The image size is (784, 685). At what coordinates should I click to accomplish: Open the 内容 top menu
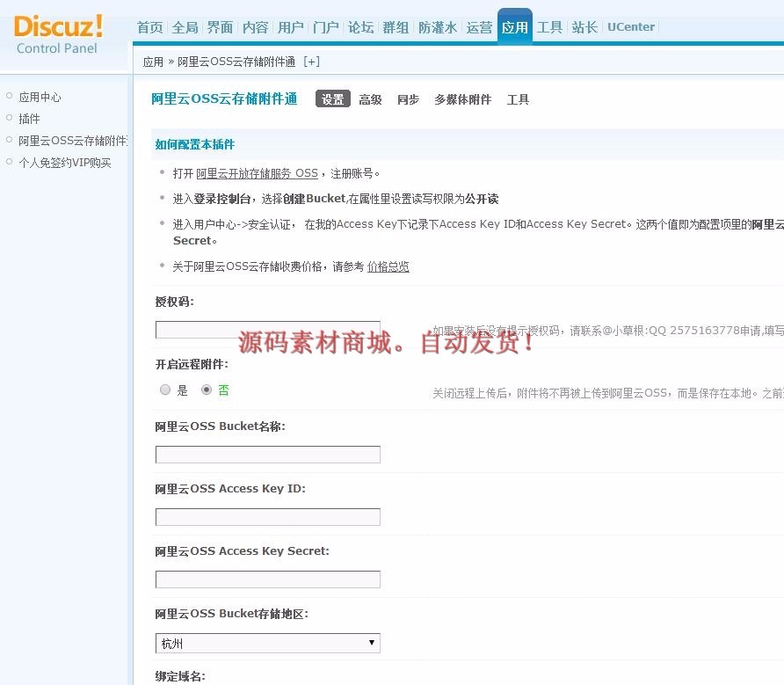click(x=255, y=27)
